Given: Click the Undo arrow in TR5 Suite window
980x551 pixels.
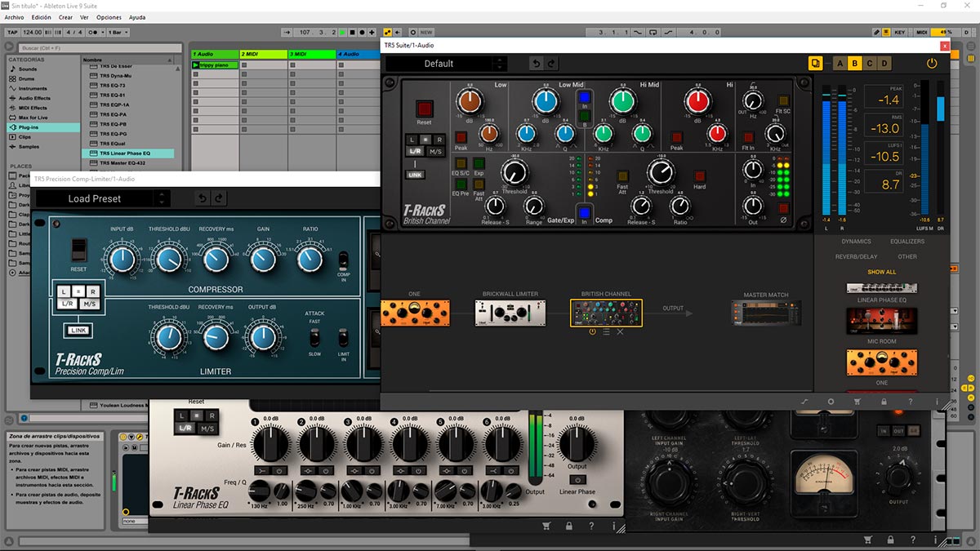Looking at the screenshot, I should pos(536,64).
